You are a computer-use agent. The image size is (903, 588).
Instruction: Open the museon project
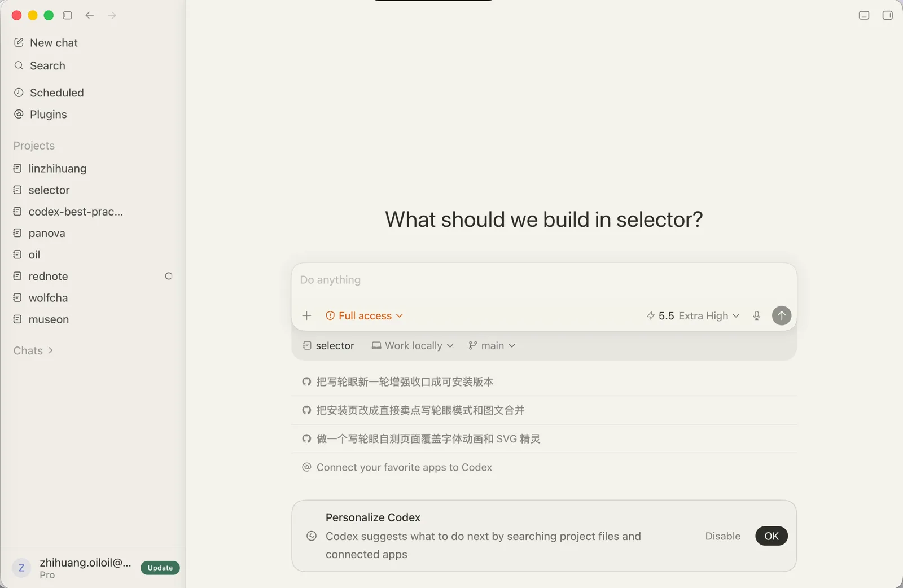click(x=93, y=319)
